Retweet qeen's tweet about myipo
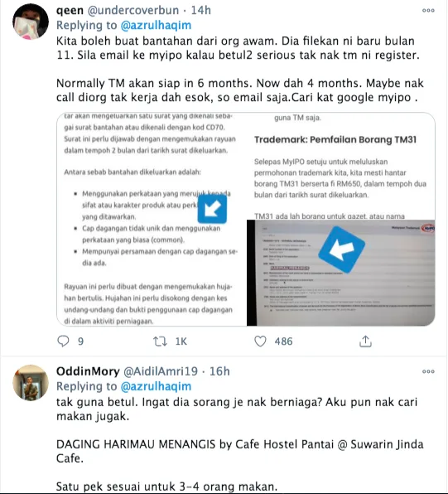This screenshot has width=448, height=494. (160, 341)
